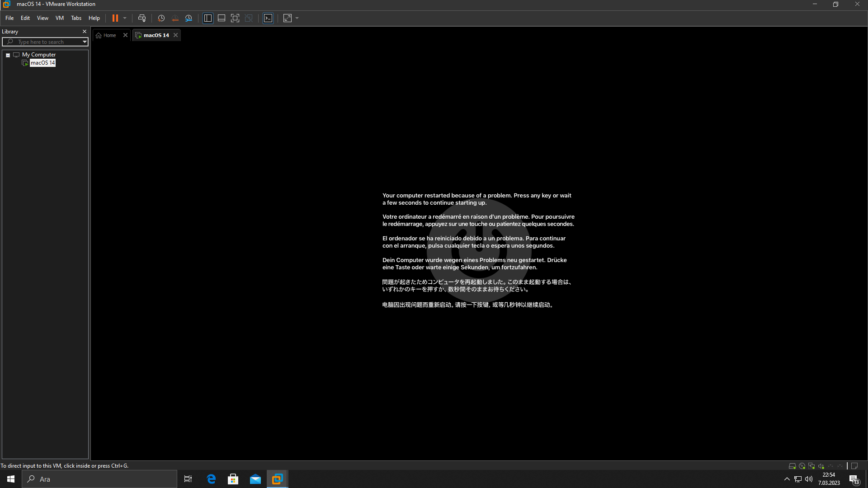868x488 pixels.
Task: Close the Library panel
Action: (84, 32)
